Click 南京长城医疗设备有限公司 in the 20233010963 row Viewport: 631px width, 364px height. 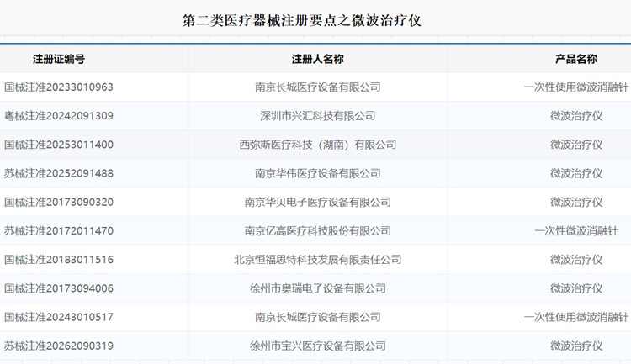[x=317, y=87]
